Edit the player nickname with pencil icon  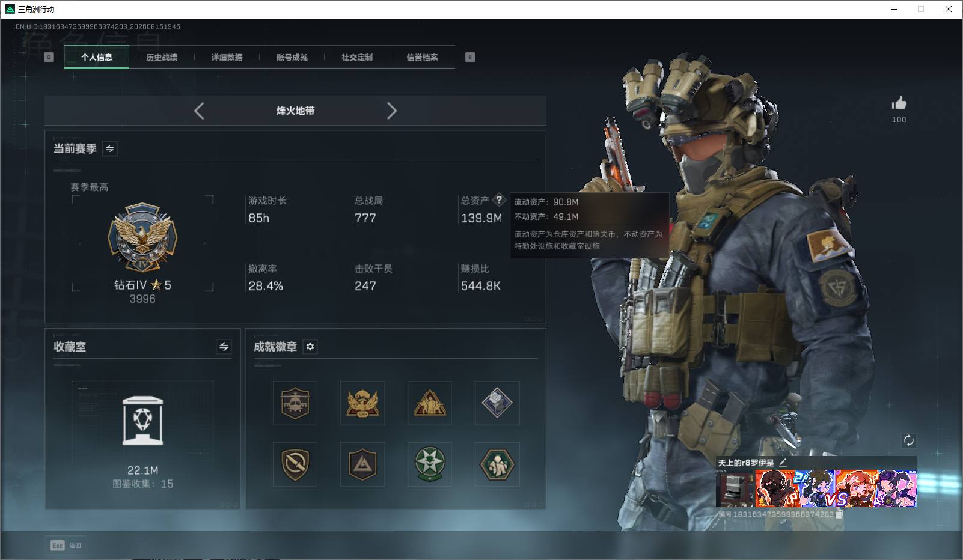click(x=783, y=462)
